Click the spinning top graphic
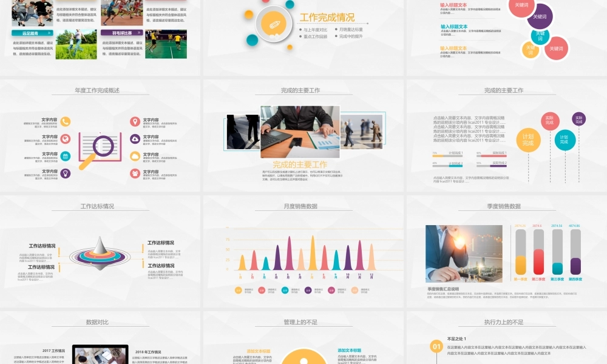This screenshot has height=364, width=607. 100,254
